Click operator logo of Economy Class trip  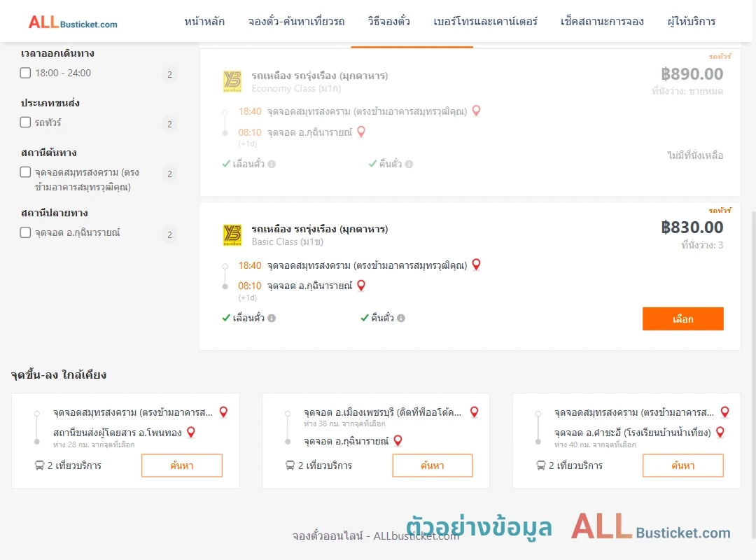pyautogui.click(x=232, y=81)
